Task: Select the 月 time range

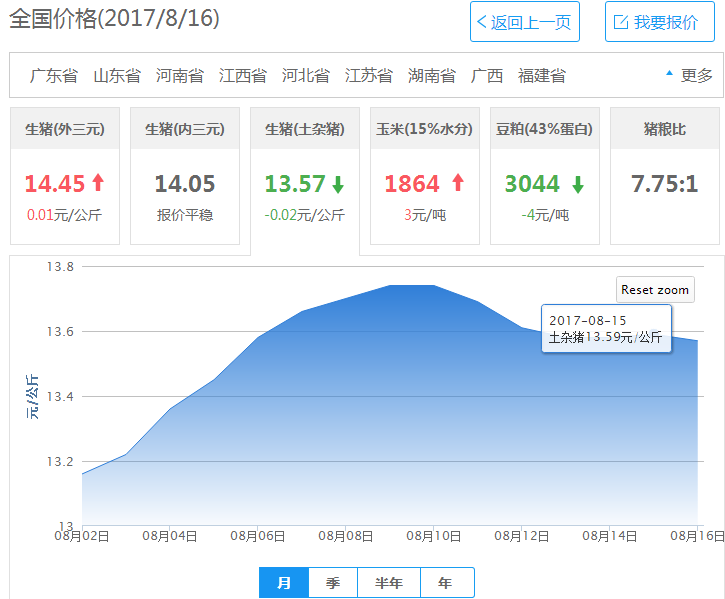Action: 284,583
